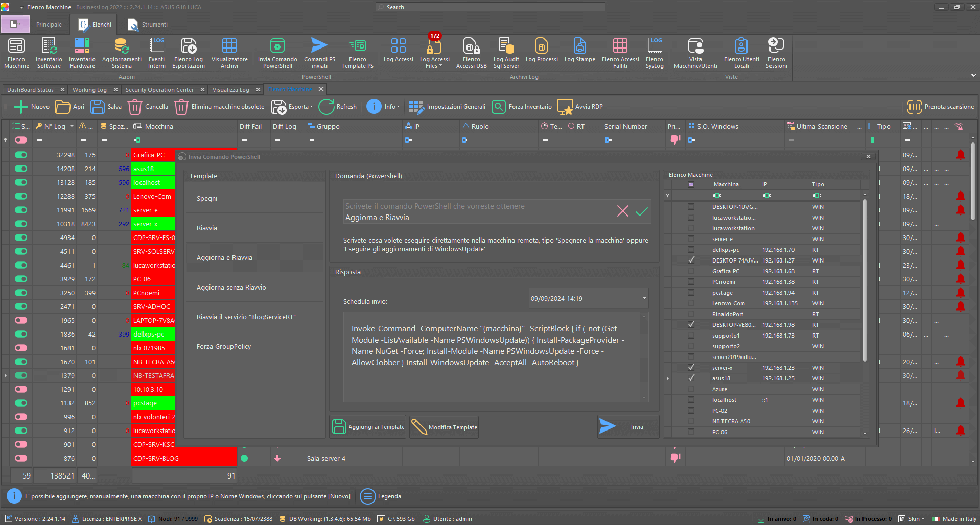Switch to Strumenti ribbon tab
The width and height of the screenshot is (980, 525).
148,25
